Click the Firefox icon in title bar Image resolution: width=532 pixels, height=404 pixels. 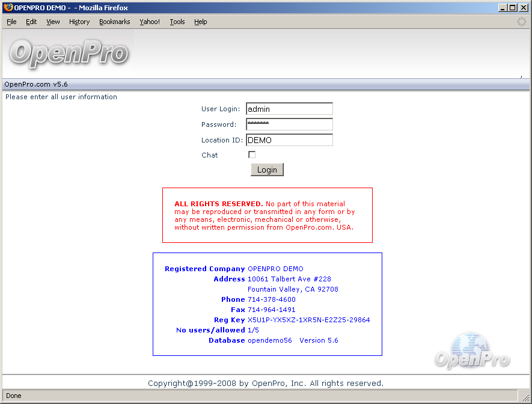[8, 7]
